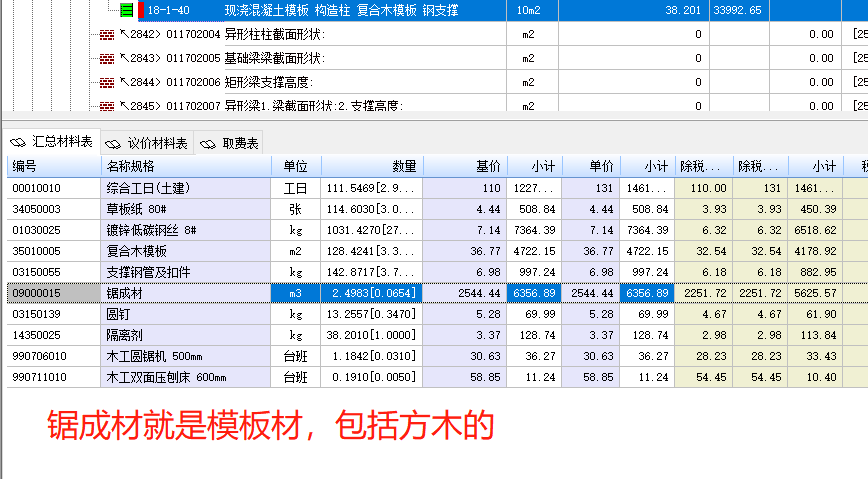Select material code 35010005
The image size is (868, 479).
tap(54, 251)
